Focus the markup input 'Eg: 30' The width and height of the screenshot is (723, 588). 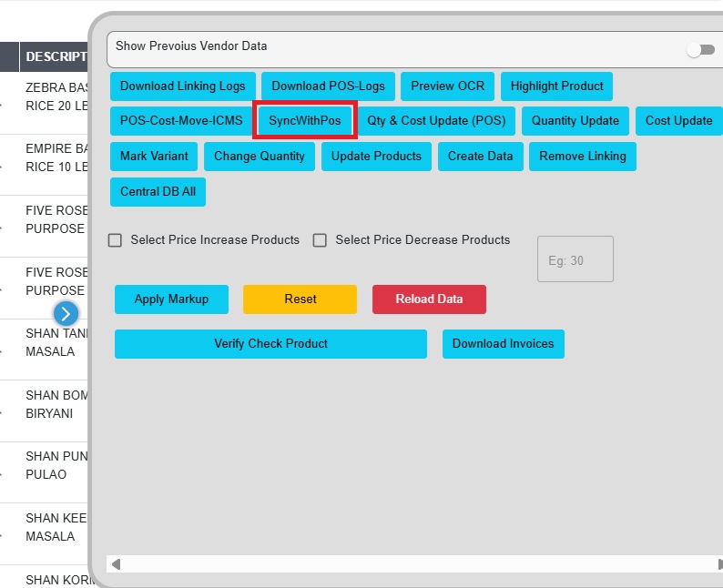(575, 259)
